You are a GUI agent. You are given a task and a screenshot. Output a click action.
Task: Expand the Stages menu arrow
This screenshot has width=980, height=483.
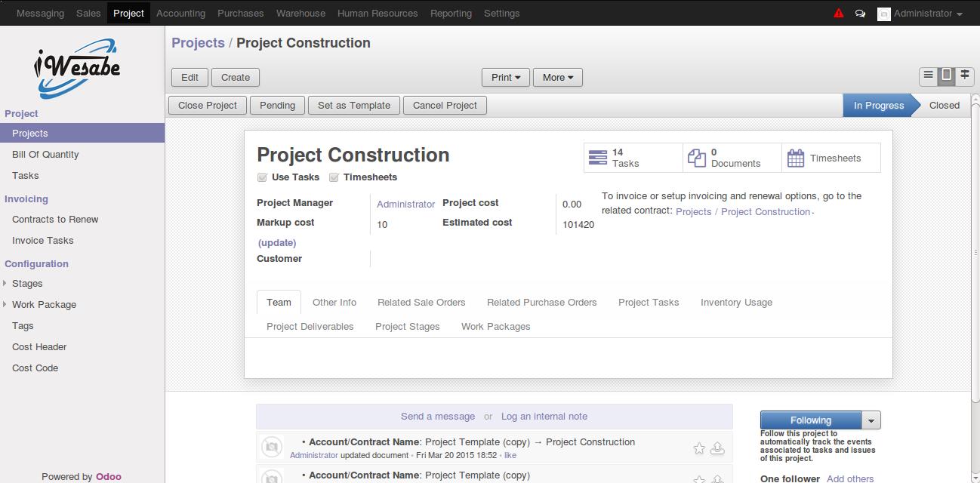5,284
